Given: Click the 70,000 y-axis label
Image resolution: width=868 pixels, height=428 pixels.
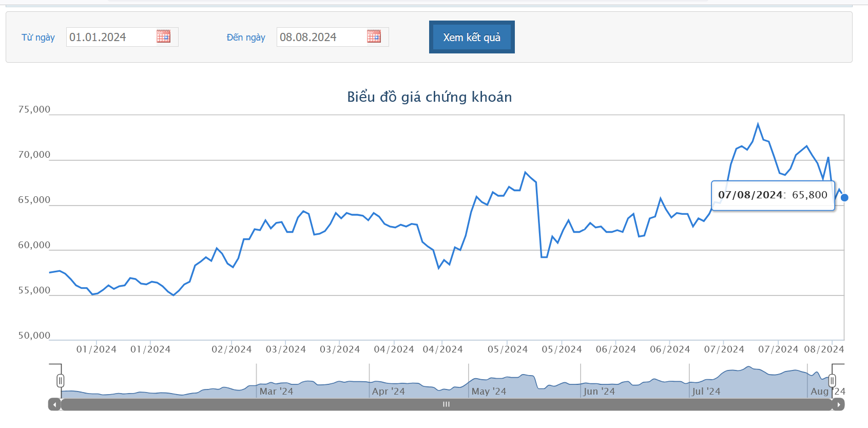Looking at the screenshot, I should 34,155.
